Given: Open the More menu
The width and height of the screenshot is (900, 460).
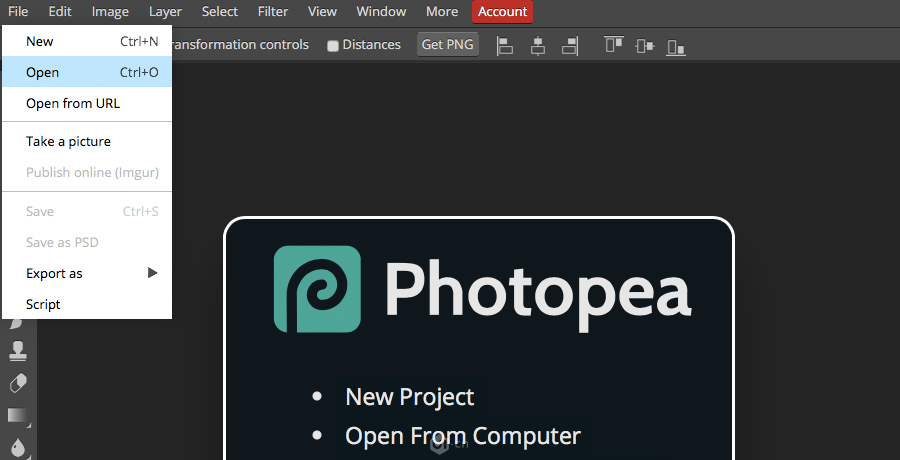Looking at the screenshot, I should pos(442,11).
